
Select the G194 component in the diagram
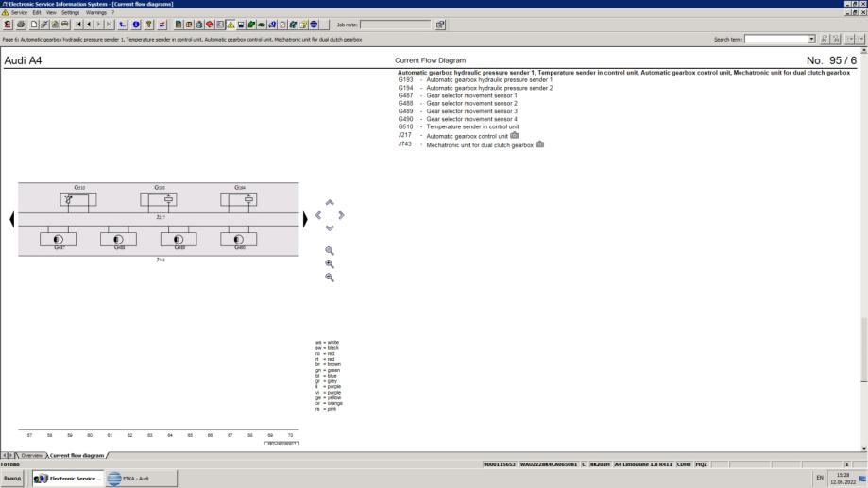coord(239,199)
